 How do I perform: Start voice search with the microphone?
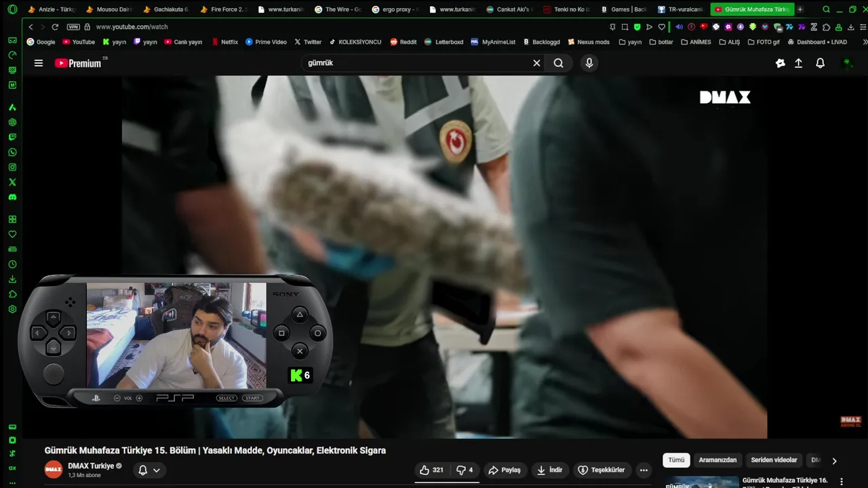pos(589,63)
